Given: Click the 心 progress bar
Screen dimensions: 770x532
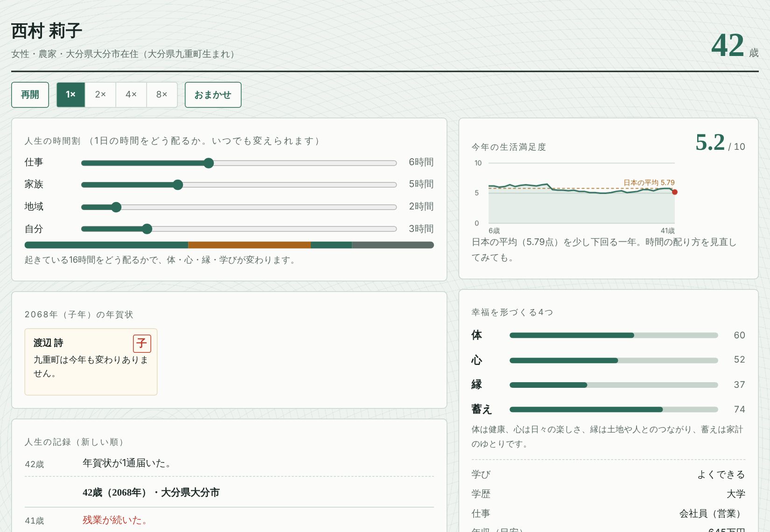Looking at the screenshot, I should [614, 360].
